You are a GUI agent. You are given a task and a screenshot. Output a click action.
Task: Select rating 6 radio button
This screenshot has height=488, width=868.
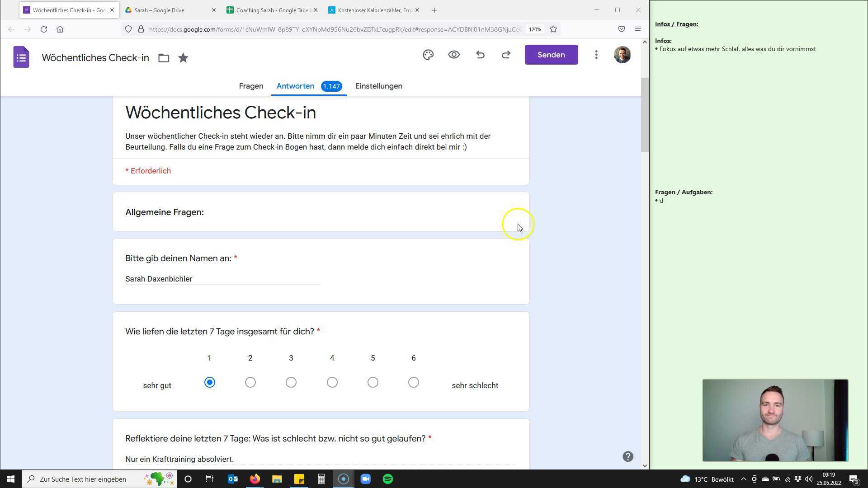[x=414, y=383]
